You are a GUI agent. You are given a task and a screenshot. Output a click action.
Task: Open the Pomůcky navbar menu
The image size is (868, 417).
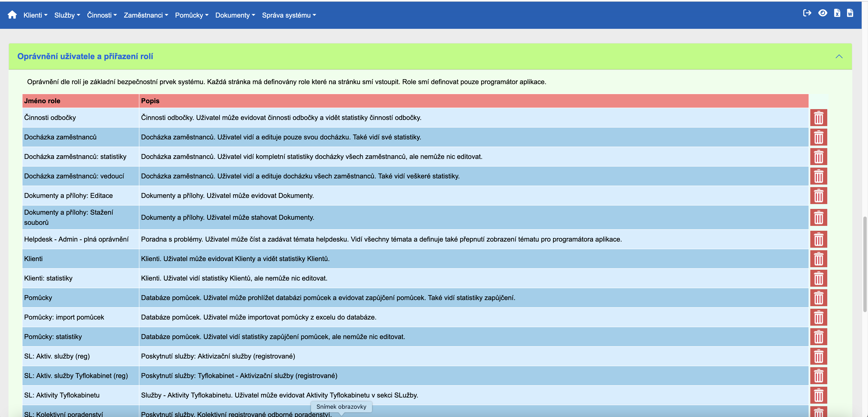pos(191,15)
